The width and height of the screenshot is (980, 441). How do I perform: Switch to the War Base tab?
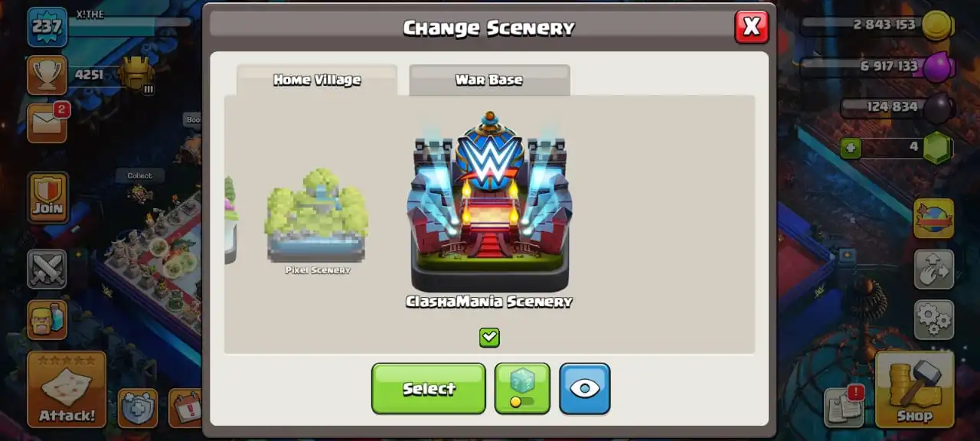click(489, 80)
